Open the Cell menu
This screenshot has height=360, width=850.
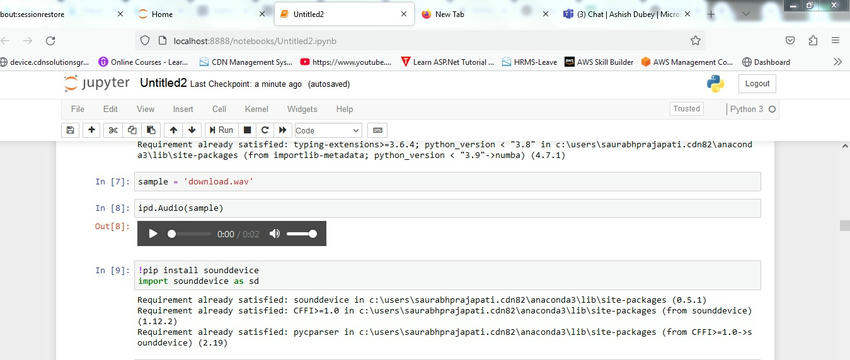pyautogui.click(x=219, y=109)
